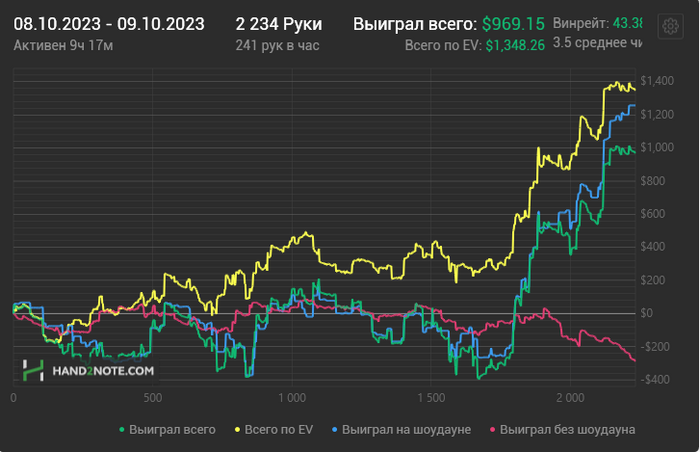Toggle the "Выиграл всего" green legend series

(167, 430)
